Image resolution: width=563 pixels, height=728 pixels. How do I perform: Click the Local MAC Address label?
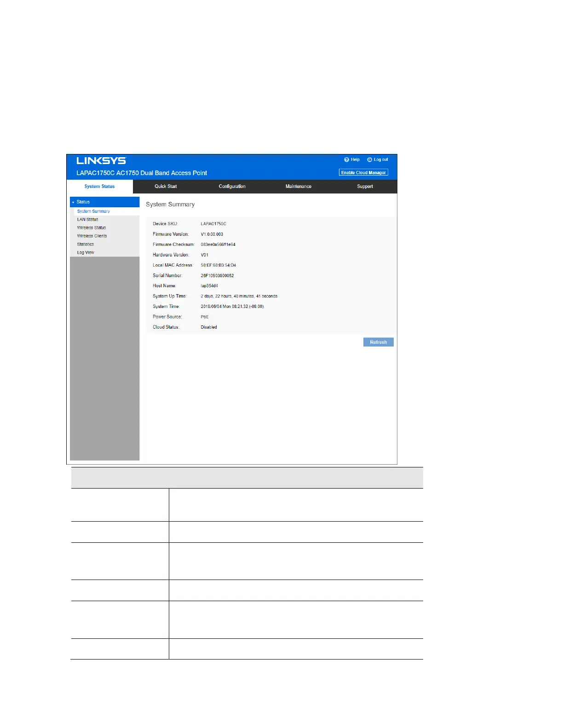173,265
